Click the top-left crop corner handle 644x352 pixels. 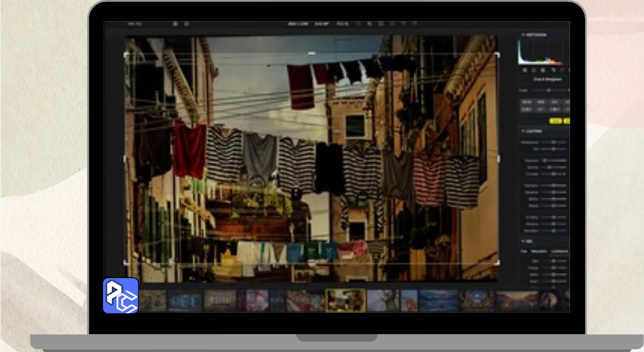(x=126, y=54)
